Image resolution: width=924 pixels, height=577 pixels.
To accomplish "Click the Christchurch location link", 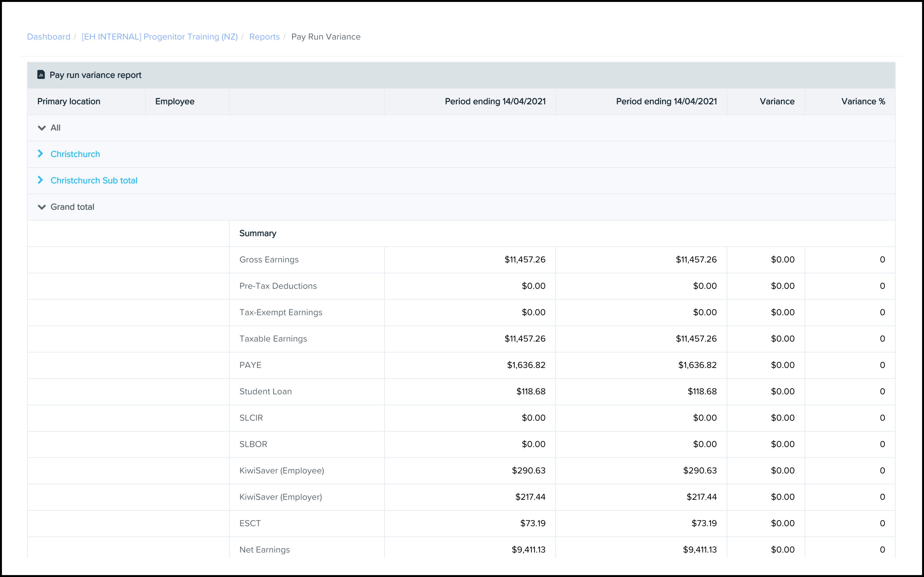I will [x=75, y=154].
